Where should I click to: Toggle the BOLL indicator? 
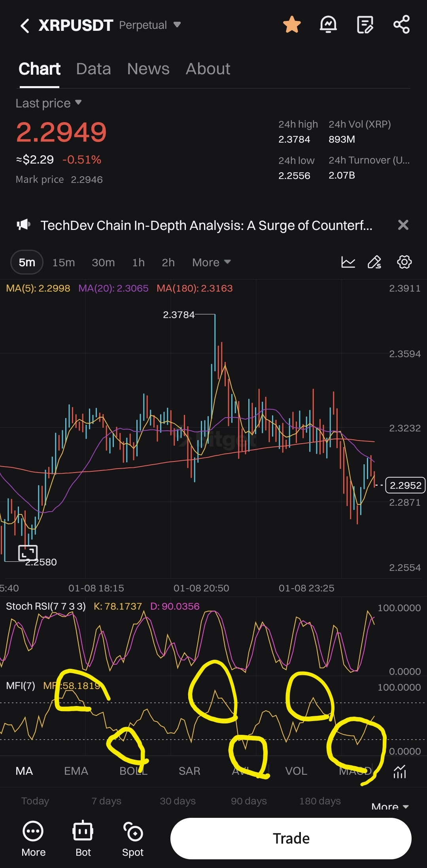point(134,771)
